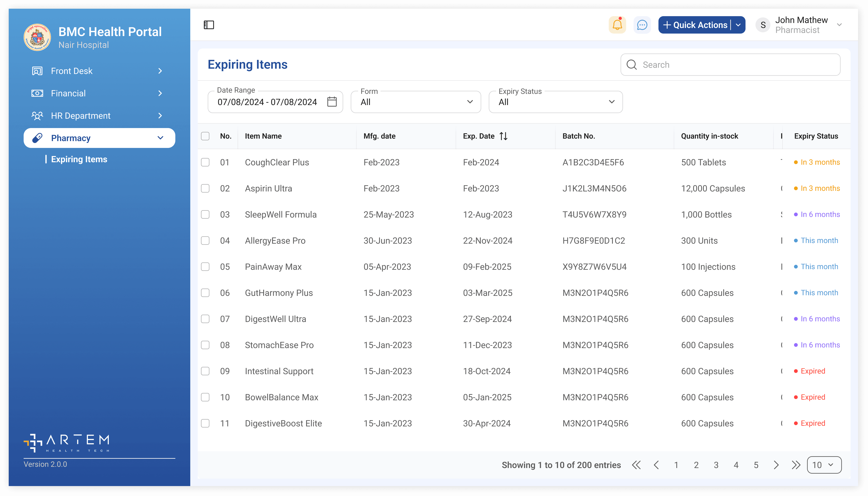This screenshot has width=868, height=496.
Task: Click the notification bell icon
Action: point(617,25)
